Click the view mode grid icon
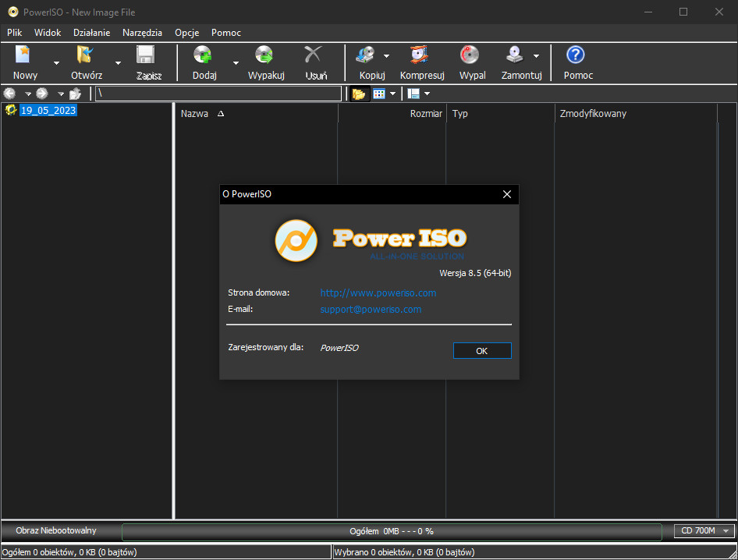Image resolution: width=738 pixels, height=560 pixels. pyautogui.click(x=379, y=94)
